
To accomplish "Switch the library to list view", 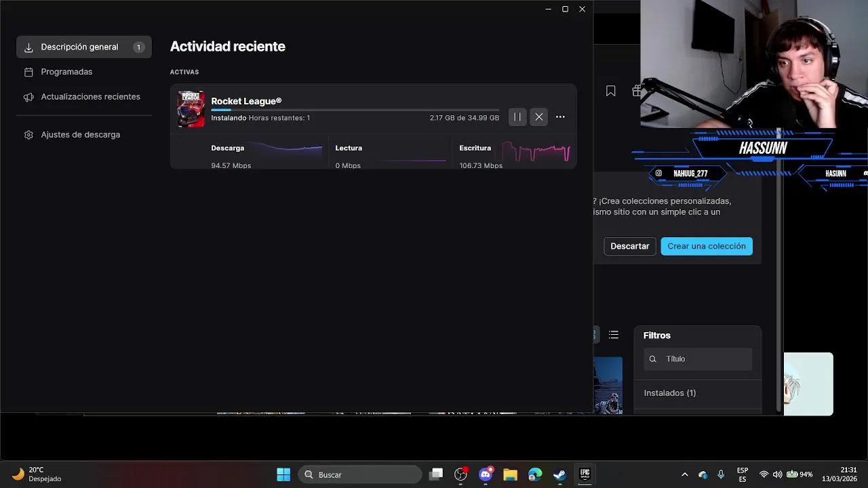I will (x=614, y=335).
